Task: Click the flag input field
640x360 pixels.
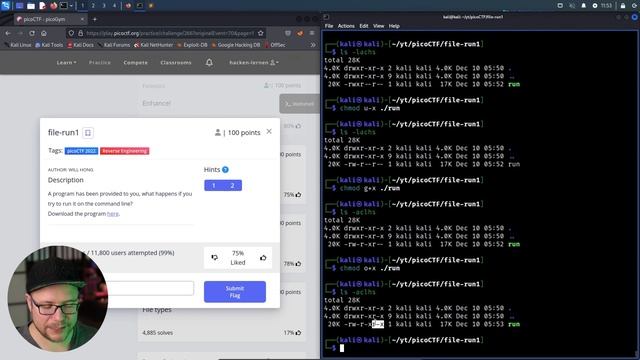Action: pos(151,288)
